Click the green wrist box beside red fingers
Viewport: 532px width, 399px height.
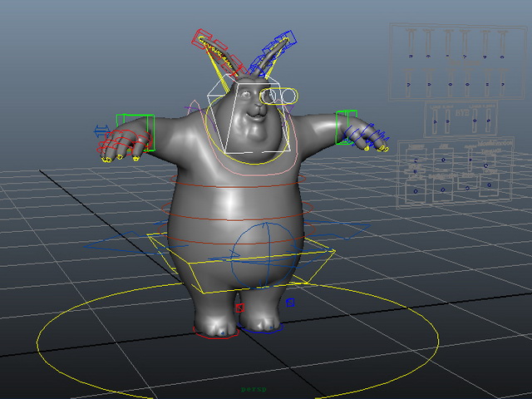click(x=135, y=132)
